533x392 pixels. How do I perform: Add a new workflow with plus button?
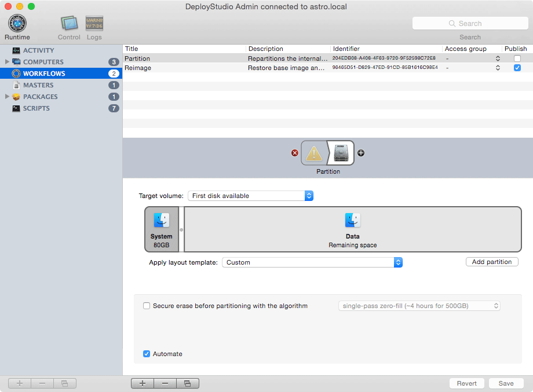(143, 383)
